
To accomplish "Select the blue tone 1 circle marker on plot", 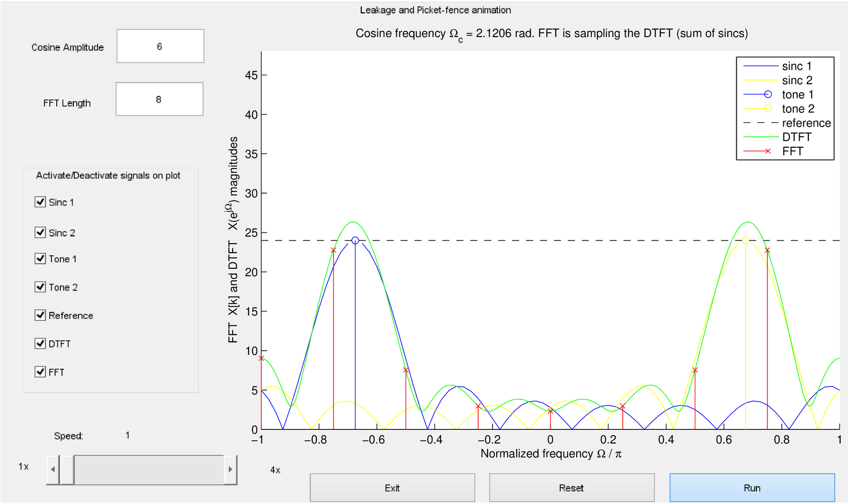I will click(355, 241).
